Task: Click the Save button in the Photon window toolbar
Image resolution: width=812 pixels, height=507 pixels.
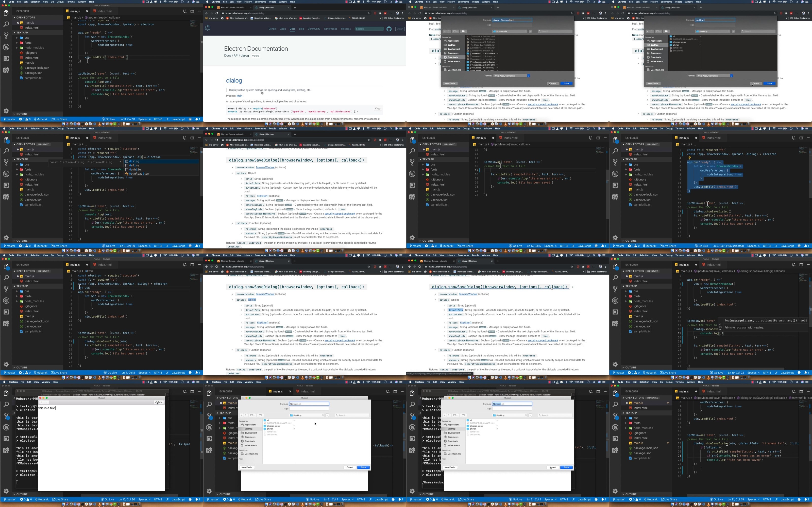Action: point(159,402)
